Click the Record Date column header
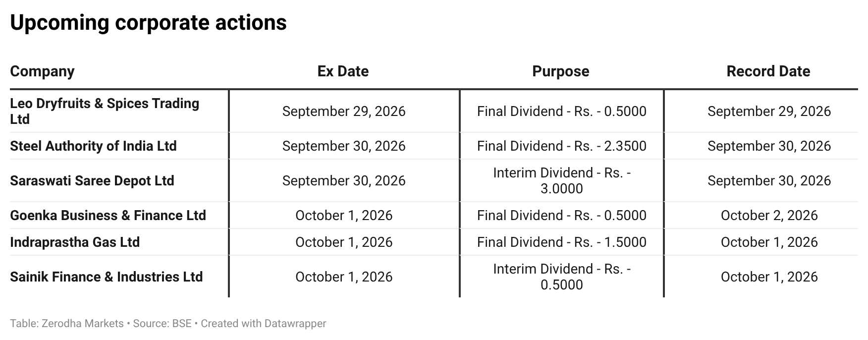 pos(768,71)
